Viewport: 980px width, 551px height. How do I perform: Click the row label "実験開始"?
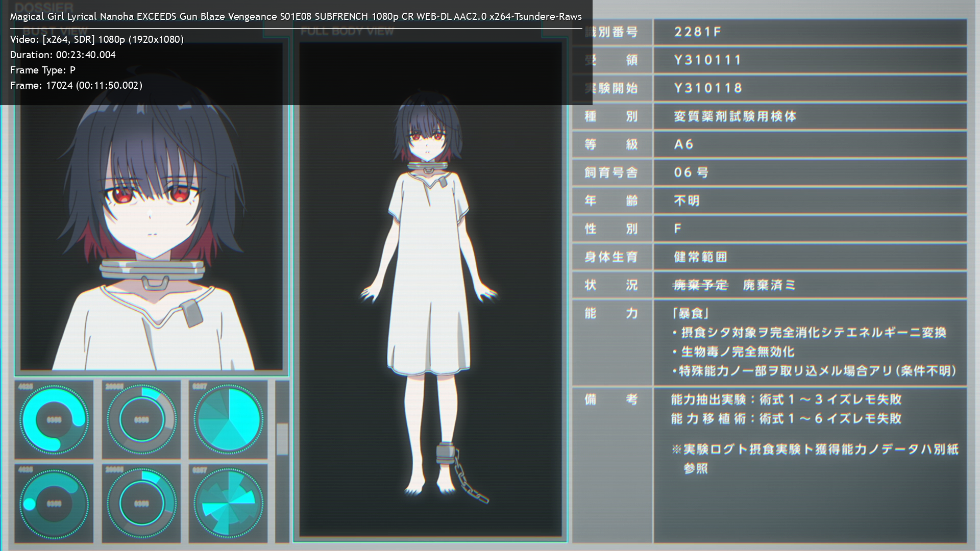pyautogui.click(x=611, y=88)
